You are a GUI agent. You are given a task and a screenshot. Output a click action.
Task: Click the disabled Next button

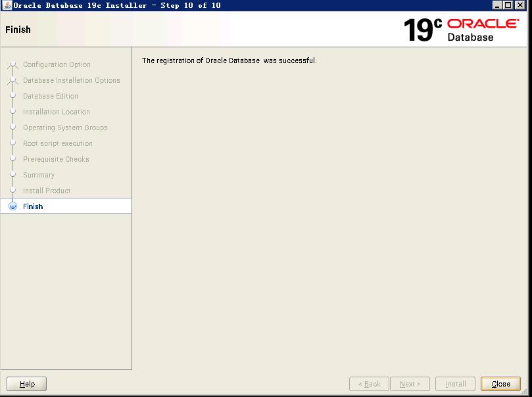tap(410, 384)
